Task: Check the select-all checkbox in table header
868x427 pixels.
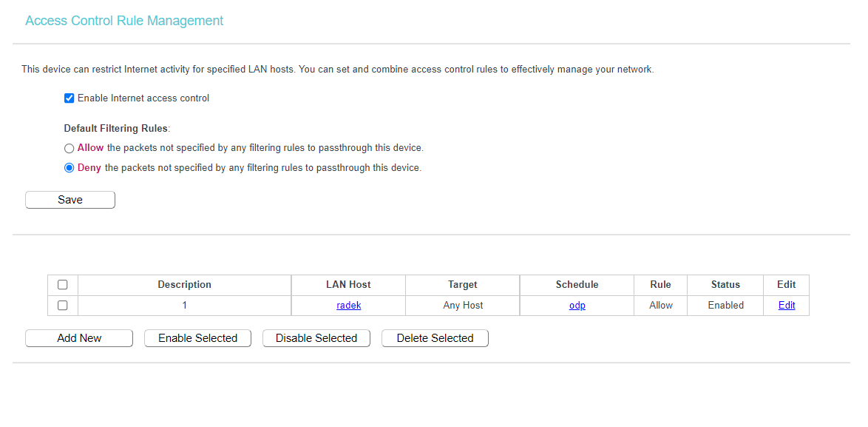Action: coord(63,285)
